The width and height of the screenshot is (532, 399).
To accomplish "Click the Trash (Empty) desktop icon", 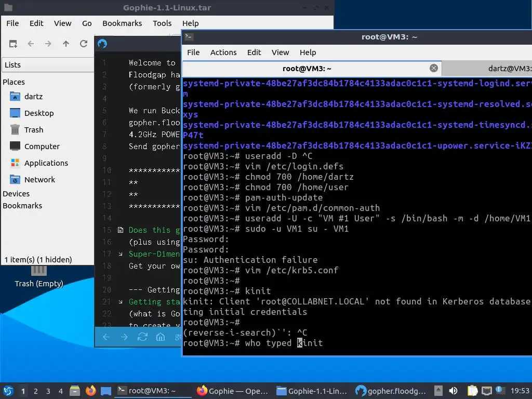I will (39, 276).
